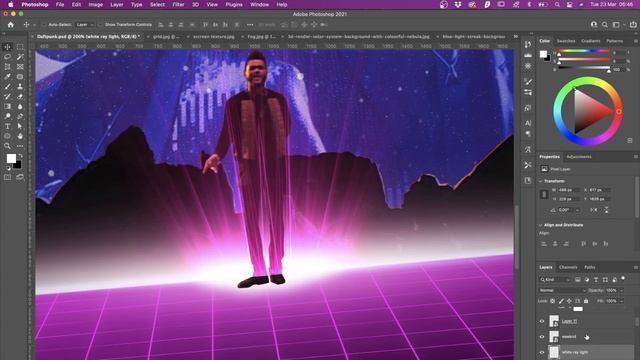The height and width of the screenshot is (360, 640).
Task: Switch to the Channels tab
Action: pos(568,267)
